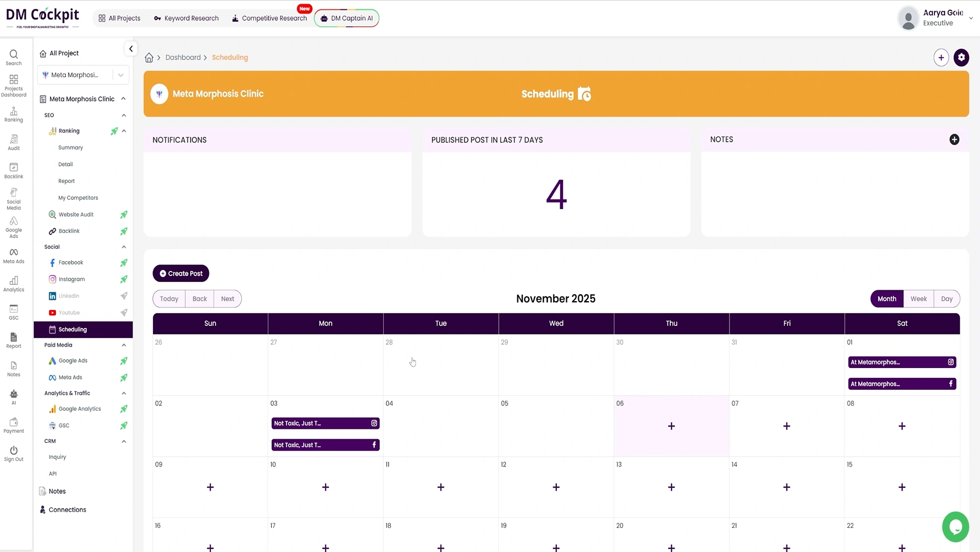Collapse the SEO section in the project tree
Viewport: 980px width, 552px height.
point(123,115)
